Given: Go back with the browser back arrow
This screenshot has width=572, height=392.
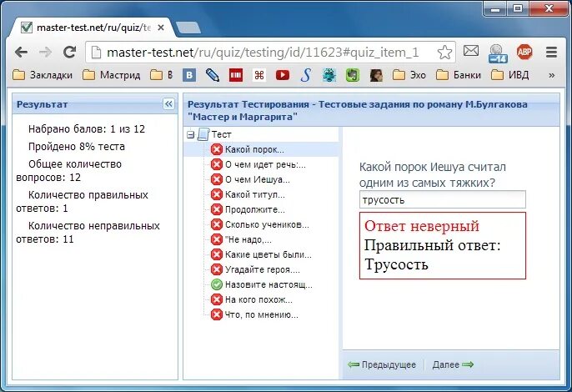Looking at the screenshot, I should pyautogui.click(x=21, y=53).
